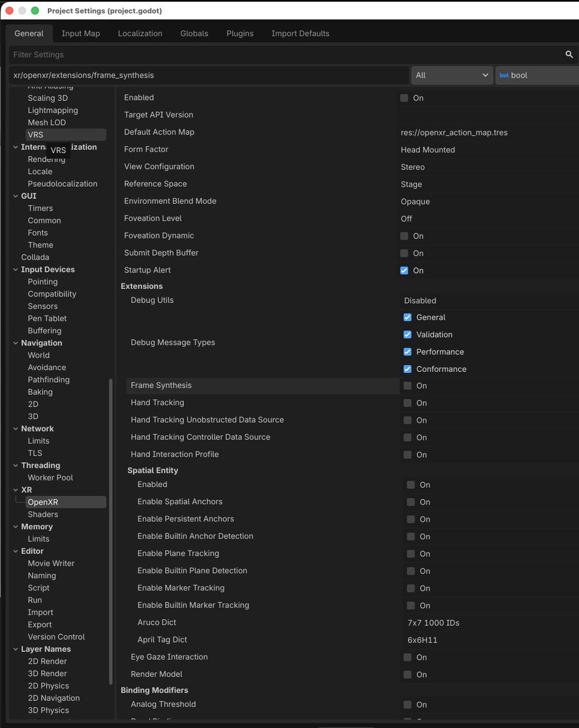
Task: Select Shaders under XR
Action: point(42,514)
